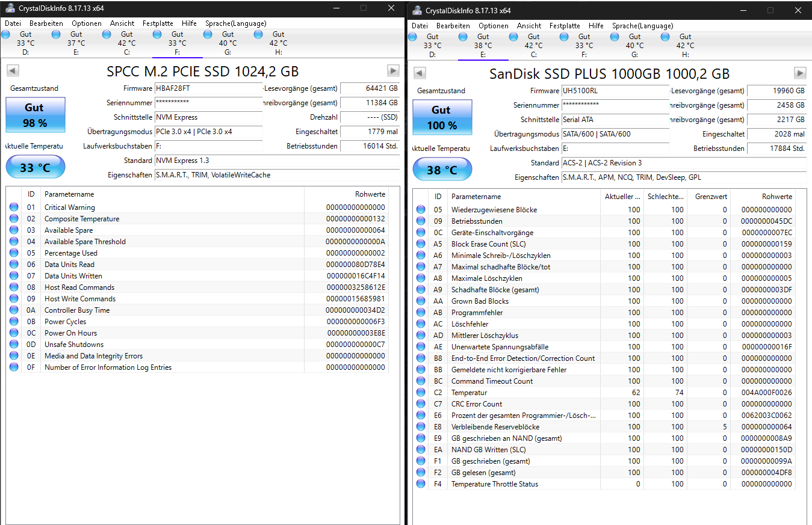
Task: Go to previous disk in the SPCC window
Action: 13,71
